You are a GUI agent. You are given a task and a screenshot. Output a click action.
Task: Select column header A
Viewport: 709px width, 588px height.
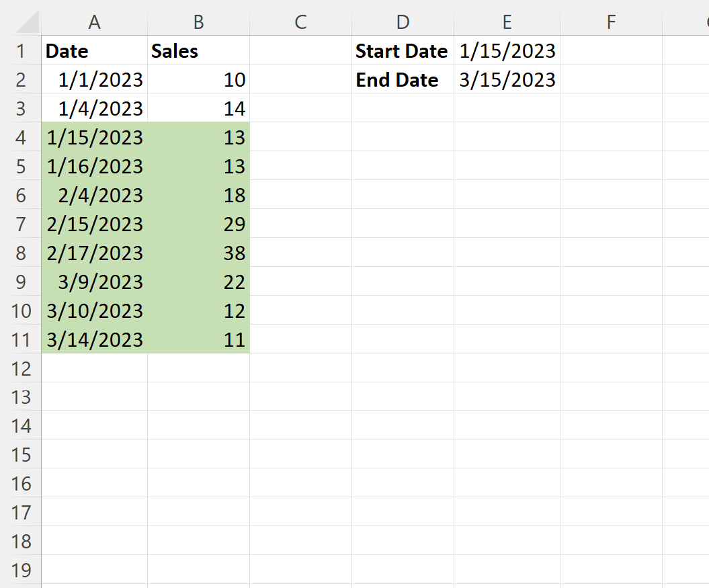click(x=94, y=22)
